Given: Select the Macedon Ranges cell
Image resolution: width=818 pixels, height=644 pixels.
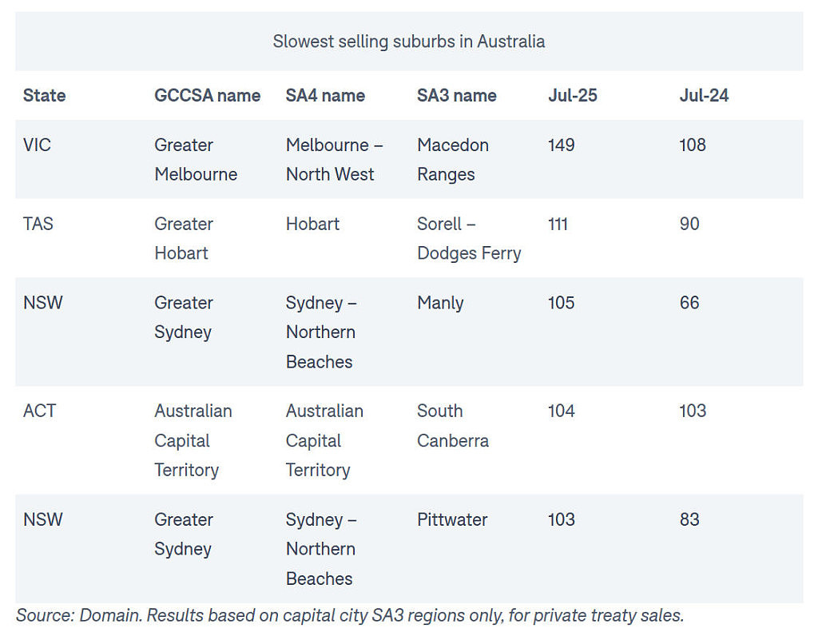Looking at the screenshot, I should 453,159.
